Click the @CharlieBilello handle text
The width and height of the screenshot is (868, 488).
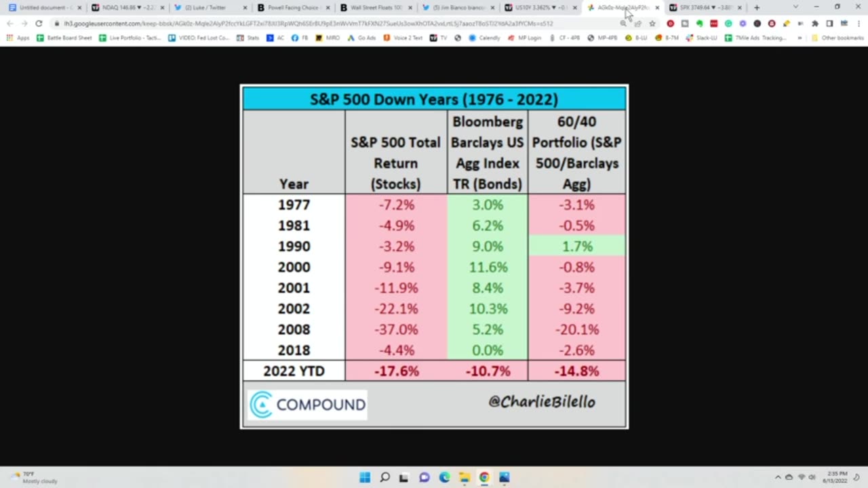[541, 401]
